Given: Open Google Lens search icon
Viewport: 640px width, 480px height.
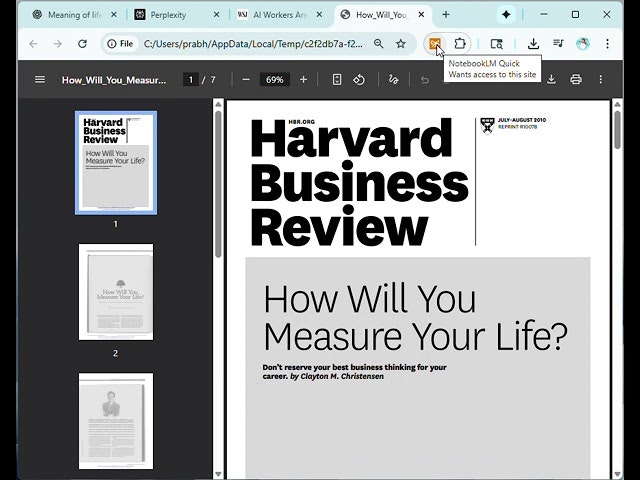Looking at the screenshot, I should tap(496, 44).
